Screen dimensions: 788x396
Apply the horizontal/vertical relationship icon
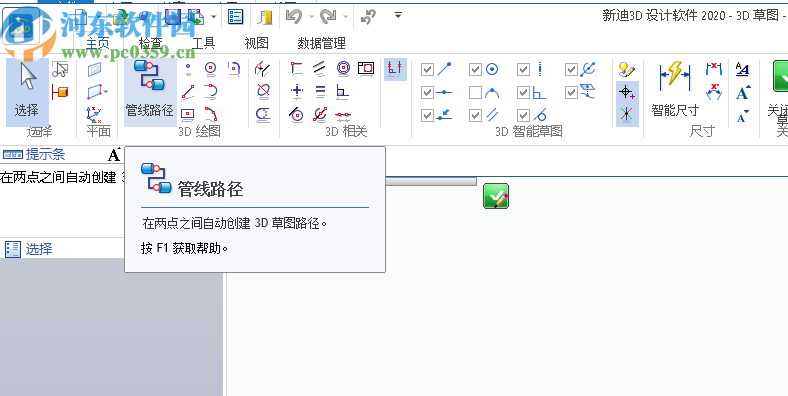(297, 91)
